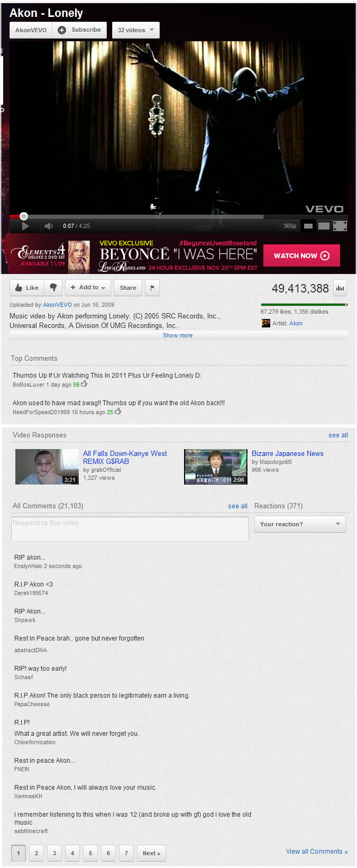Open Bizarre Japanese News title link

coord(287,453)
